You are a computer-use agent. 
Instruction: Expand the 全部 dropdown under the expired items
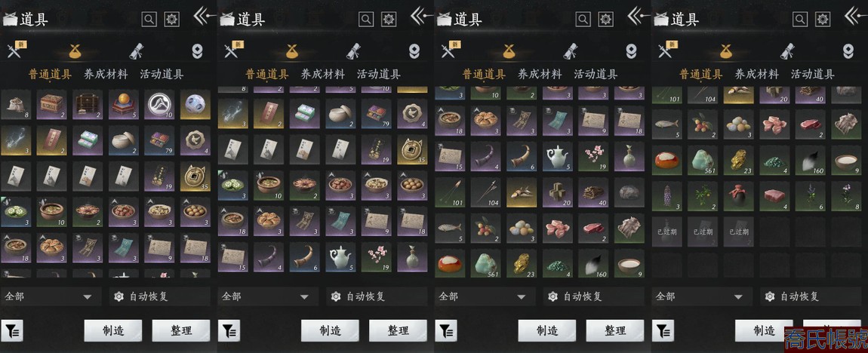[702, 296]
